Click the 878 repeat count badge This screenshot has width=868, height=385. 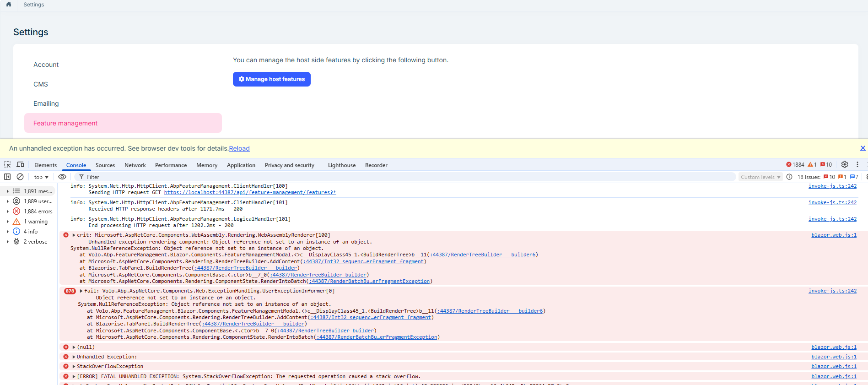[70, 291]
